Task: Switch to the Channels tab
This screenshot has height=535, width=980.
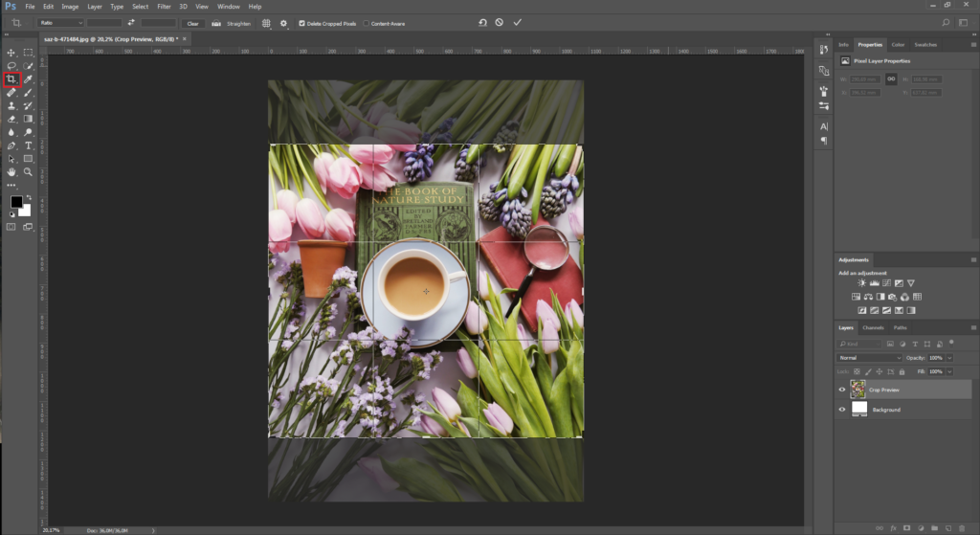Action: click(x=873, y=327)
